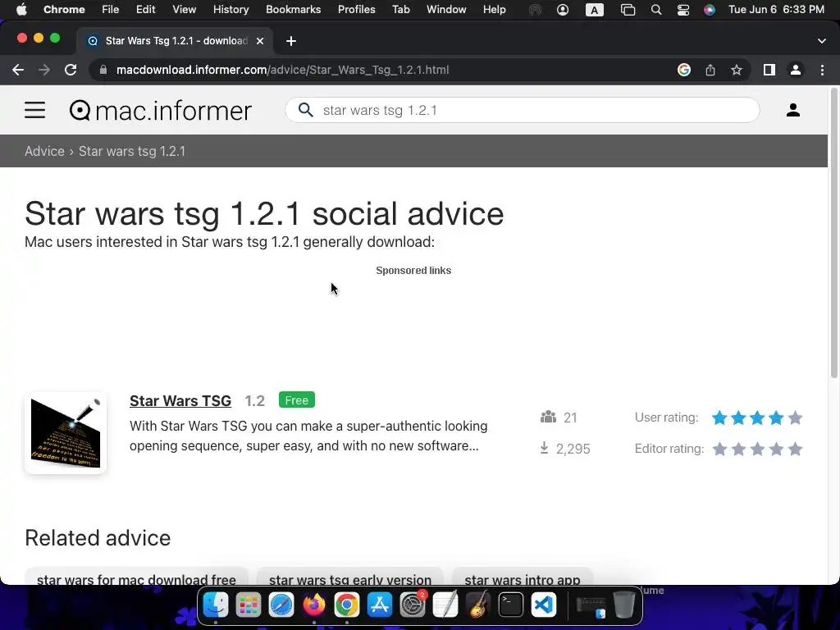Click the search magnifier icon in site search
The image size is (840, 630).
[x=306, y=110]
